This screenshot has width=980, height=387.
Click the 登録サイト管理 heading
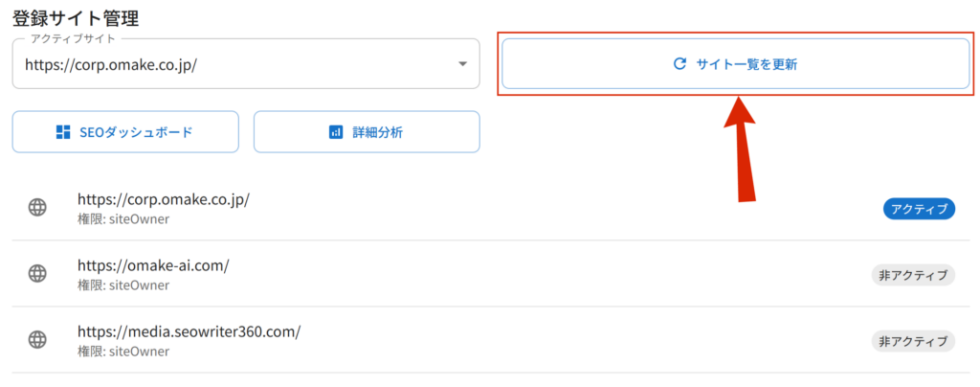pyautogui.click(x=76, y=18)
